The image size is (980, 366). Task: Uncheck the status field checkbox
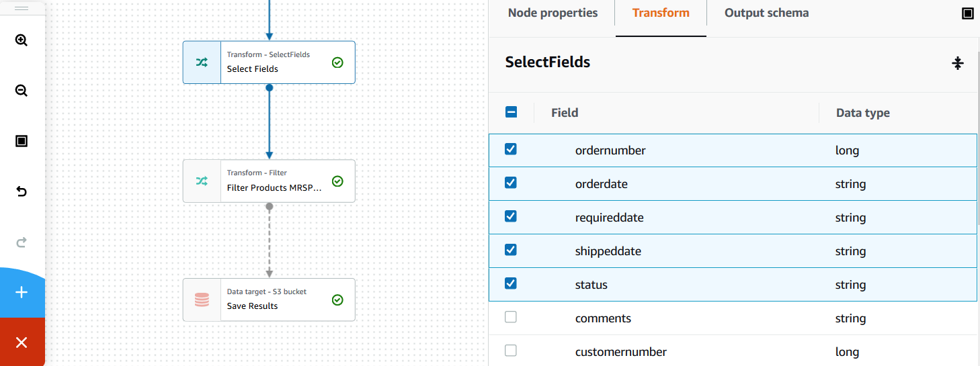tap(511, 283)
